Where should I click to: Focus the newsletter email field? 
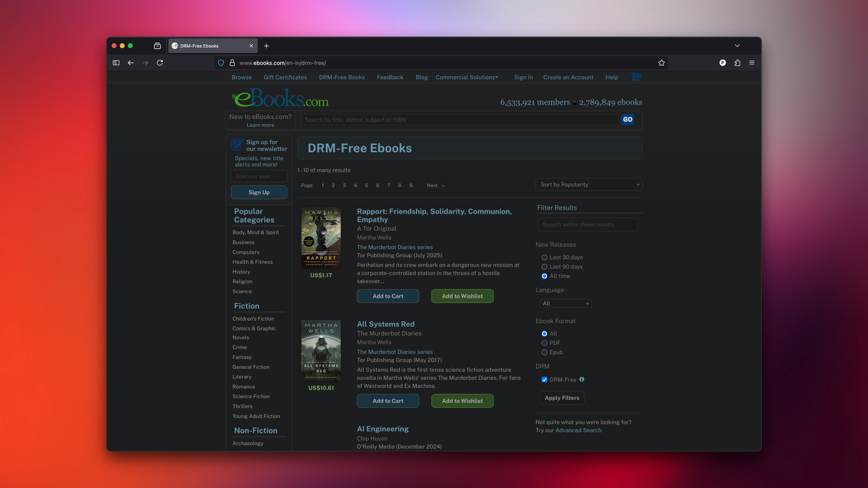[x=259, y=176]
